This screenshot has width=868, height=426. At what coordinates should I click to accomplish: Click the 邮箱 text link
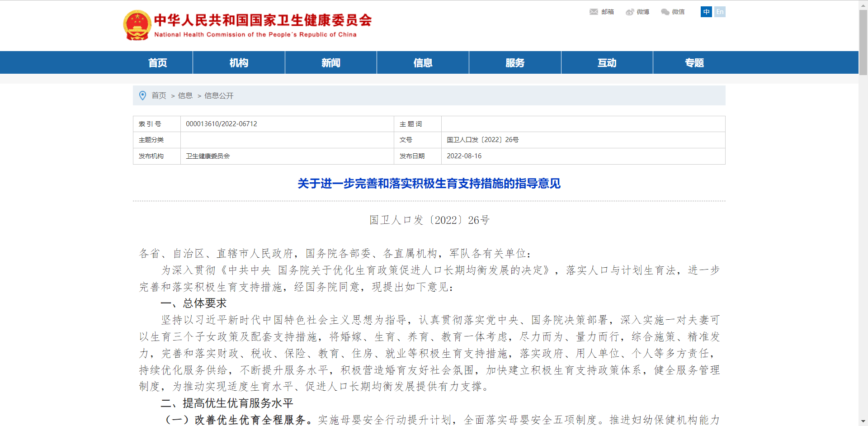(608, 12)
